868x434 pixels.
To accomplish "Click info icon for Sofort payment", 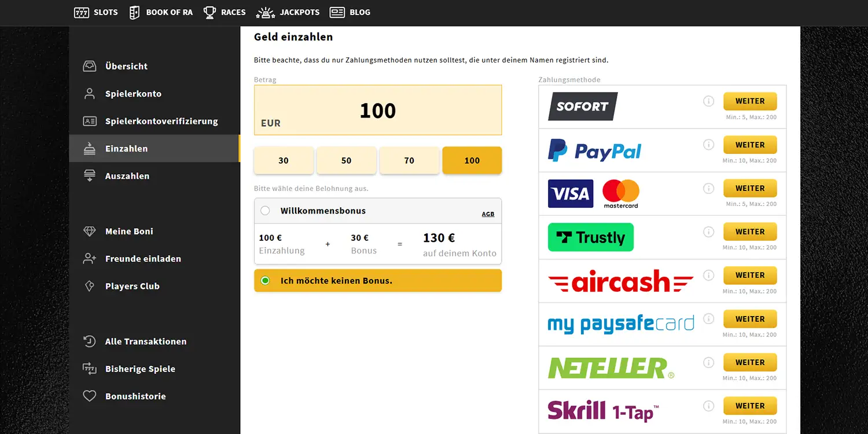I will 709,101.
